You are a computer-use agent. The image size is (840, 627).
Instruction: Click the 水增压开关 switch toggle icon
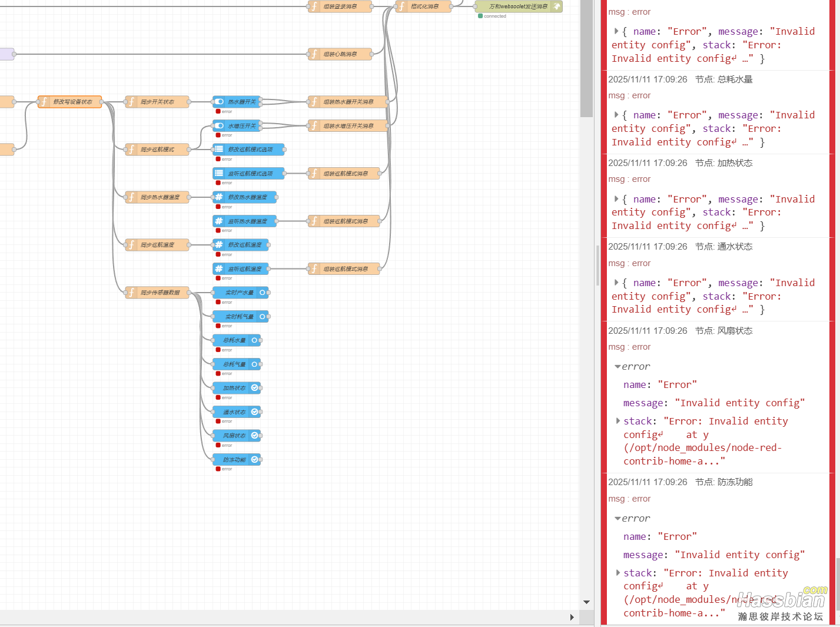pos(219,126)
